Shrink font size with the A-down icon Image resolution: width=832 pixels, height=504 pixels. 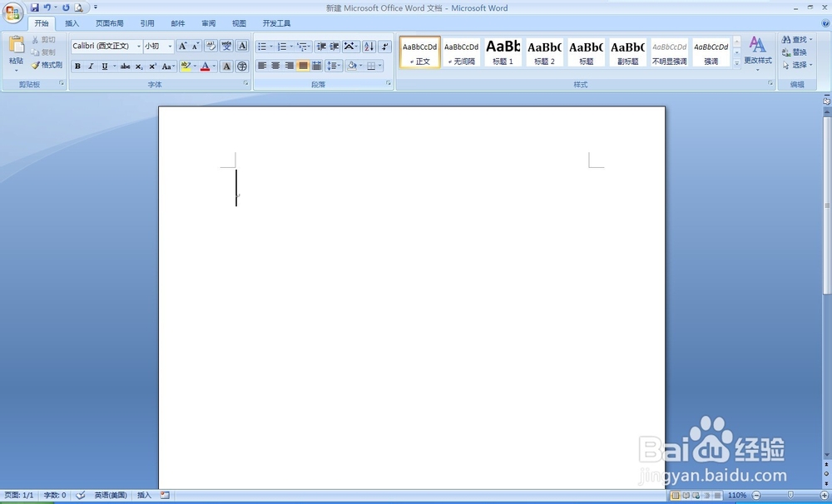pos(196,46)
